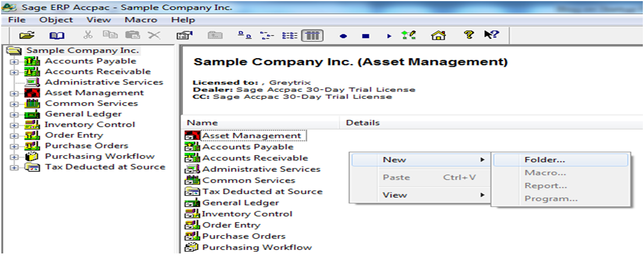Open View submenu in context menu
Image resolution: width=644 pixels, height=258 pixels.
pos(421,195)
